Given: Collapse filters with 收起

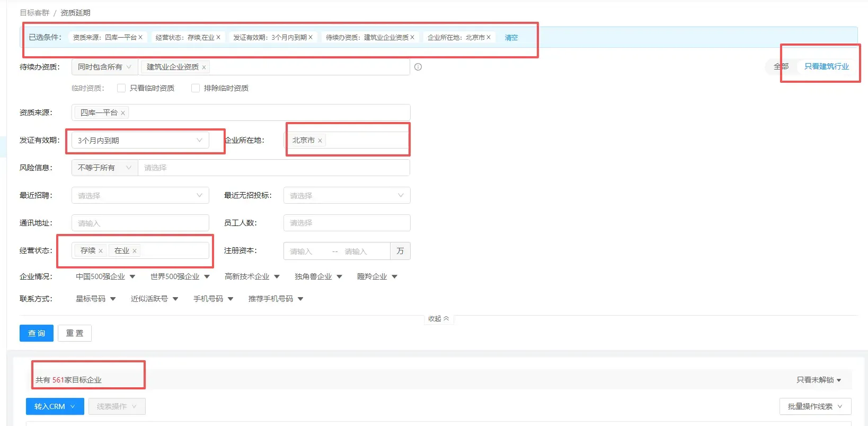Looking at the screenshot, I should click(439, 318).
